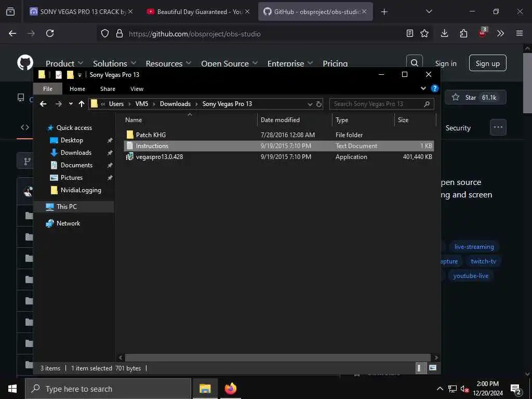Expand Firefox list all tabs dropdown
The height and width of the screenshot is (399, 532).
[x=429, y=12]
